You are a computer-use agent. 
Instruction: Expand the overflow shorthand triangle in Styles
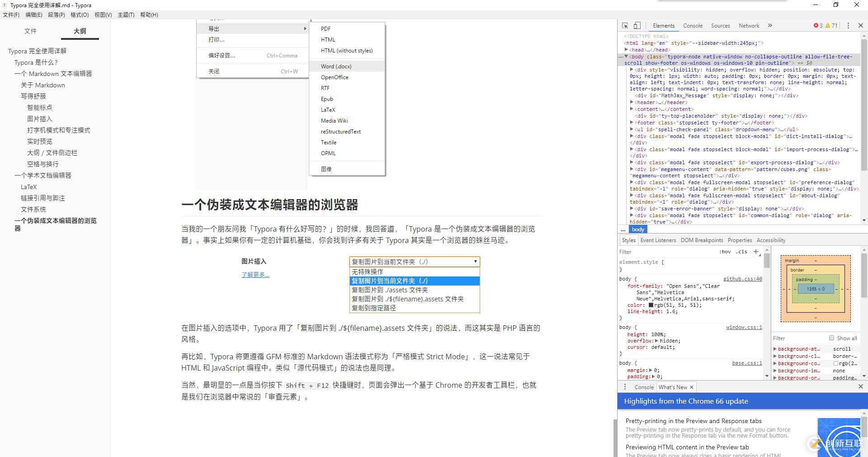pyautogui.click(x=656, y=341)
